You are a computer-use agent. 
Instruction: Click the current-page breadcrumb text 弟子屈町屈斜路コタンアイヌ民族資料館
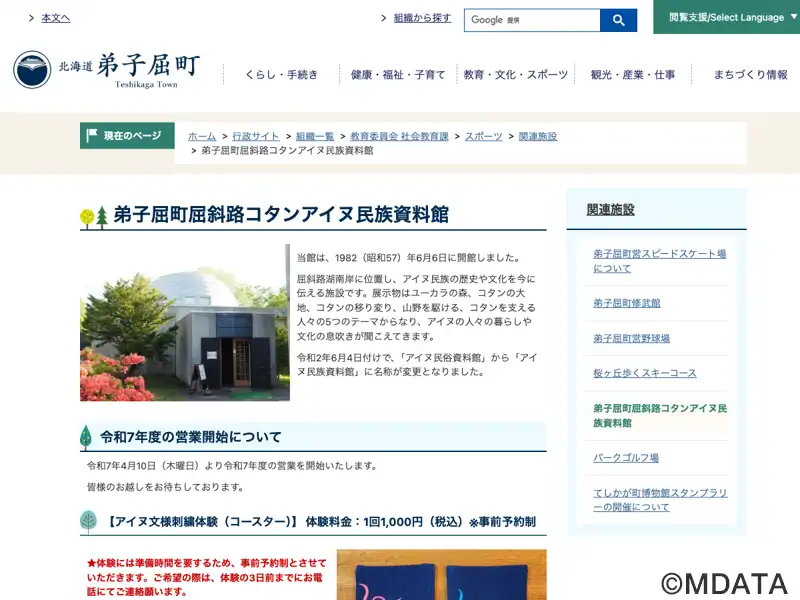click(x=287, y=151)
